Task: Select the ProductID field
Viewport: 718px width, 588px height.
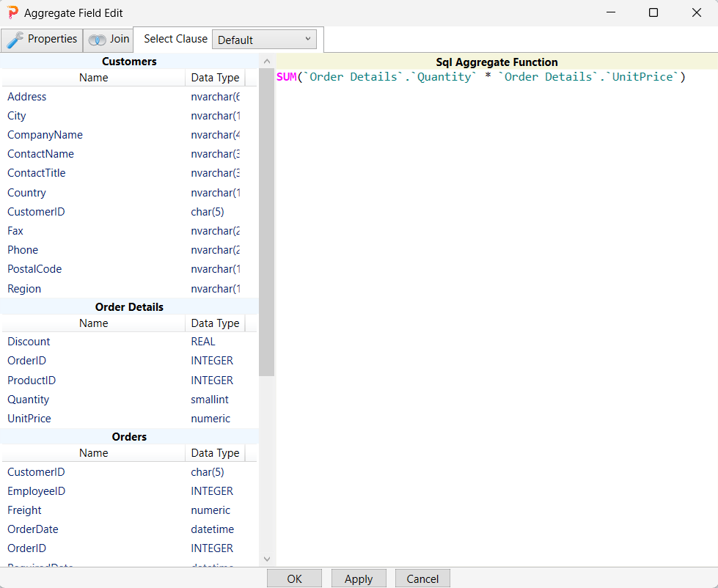Action: (32, 381)
